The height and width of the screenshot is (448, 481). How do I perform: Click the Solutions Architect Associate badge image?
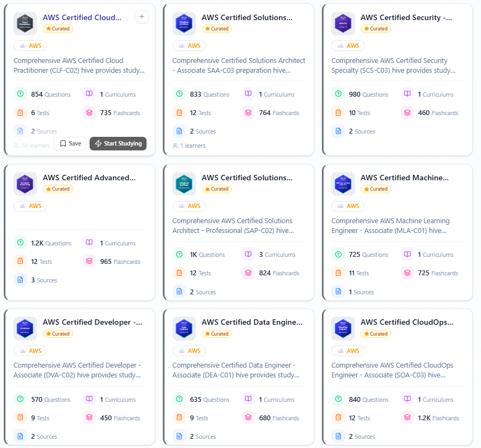click(x=184, y=23)
